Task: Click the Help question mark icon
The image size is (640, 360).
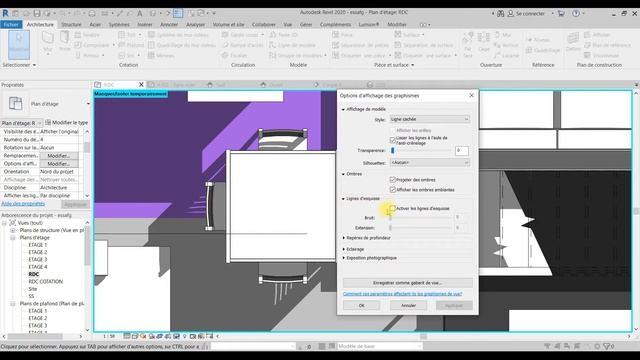Action: point(576,13)
